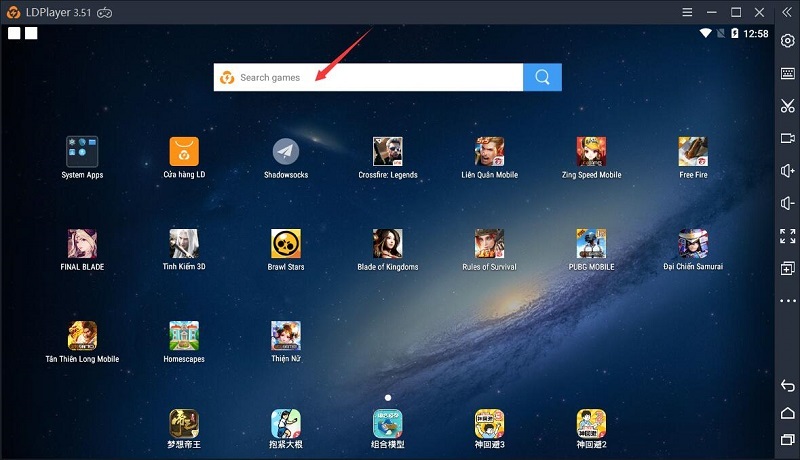Launch the Free Fire game
The image size is (800, 460).
[x=693, y=151]
